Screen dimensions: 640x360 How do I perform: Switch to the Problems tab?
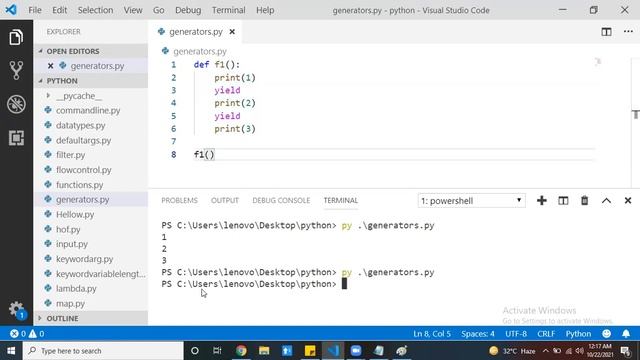click(179, 200)
